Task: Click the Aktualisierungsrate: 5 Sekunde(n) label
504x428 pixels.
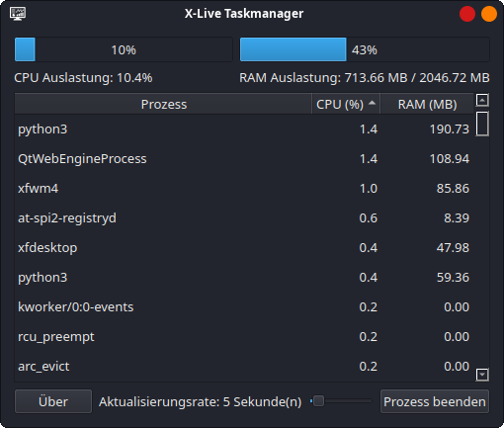Action: [x=201, y=401]
